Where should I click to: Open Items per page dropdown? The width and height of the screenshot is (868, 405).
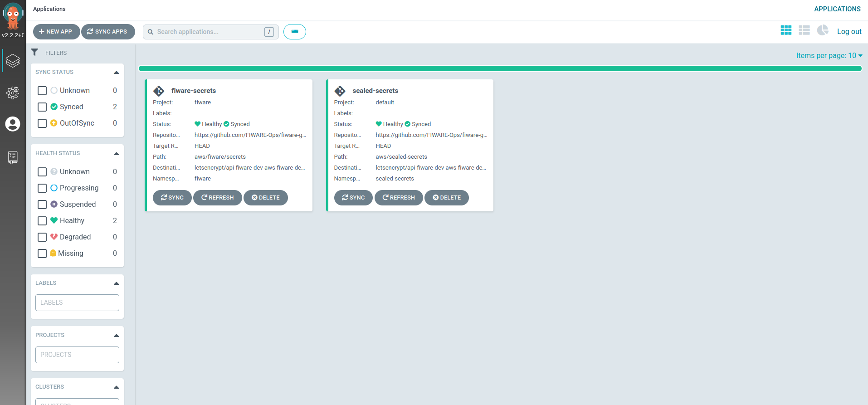tap(829, 55)
